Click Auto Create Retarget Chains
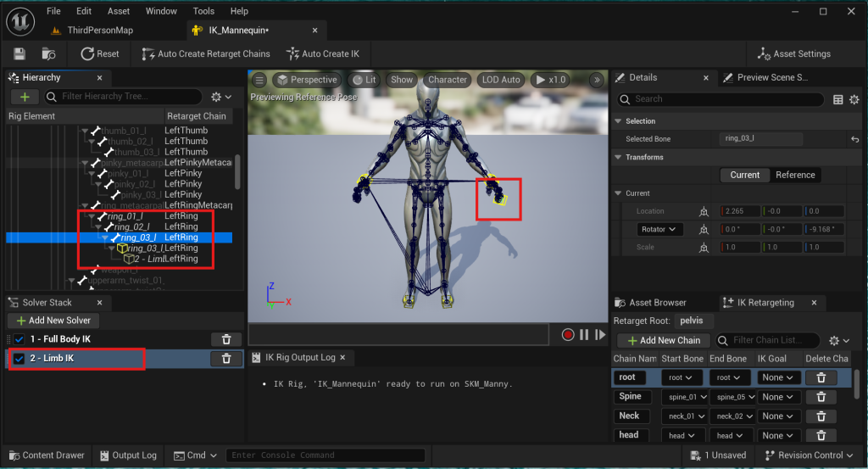This screenshot has height=469, width=868. 206,53
